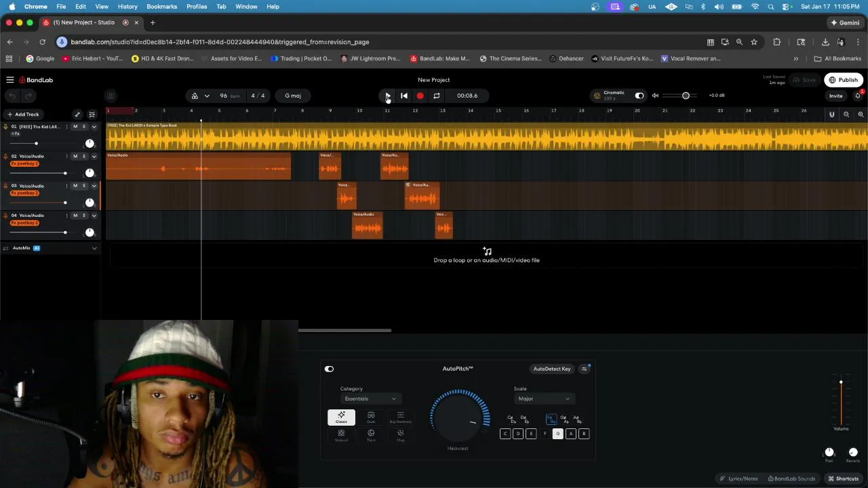868x488 pixels.
Task: Redo the last undone action
Action: pyautogui.click(x=28, y=96)
